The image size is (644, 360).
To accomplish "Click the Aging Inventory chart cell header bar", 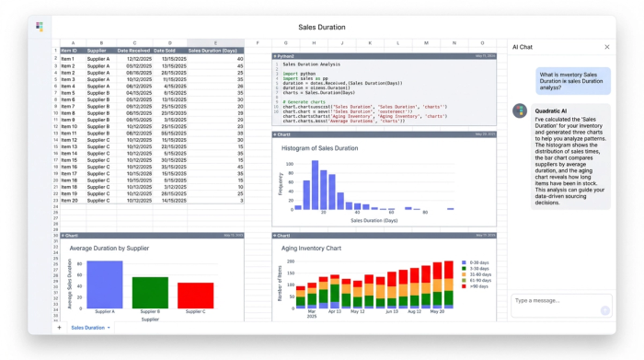I will (x=384, y=236).
